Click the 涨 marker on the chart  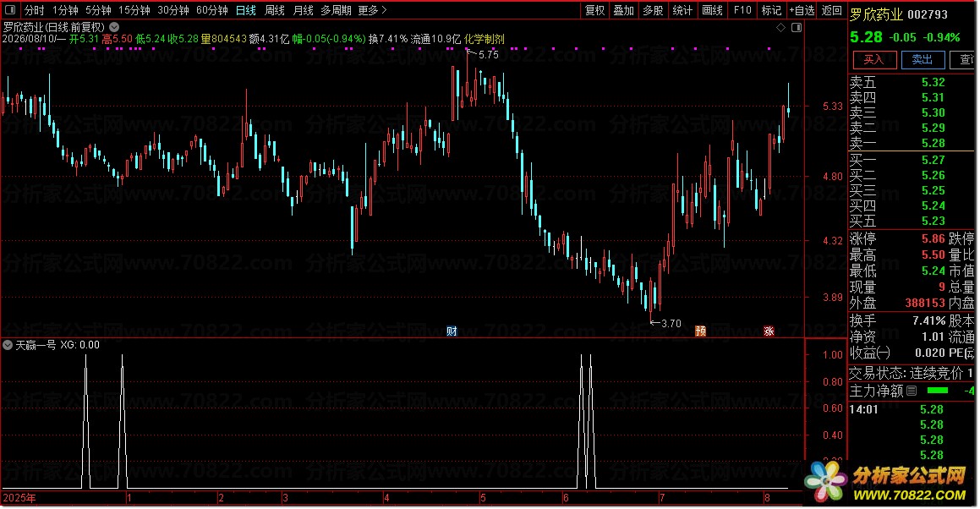(x=769, y=331)
